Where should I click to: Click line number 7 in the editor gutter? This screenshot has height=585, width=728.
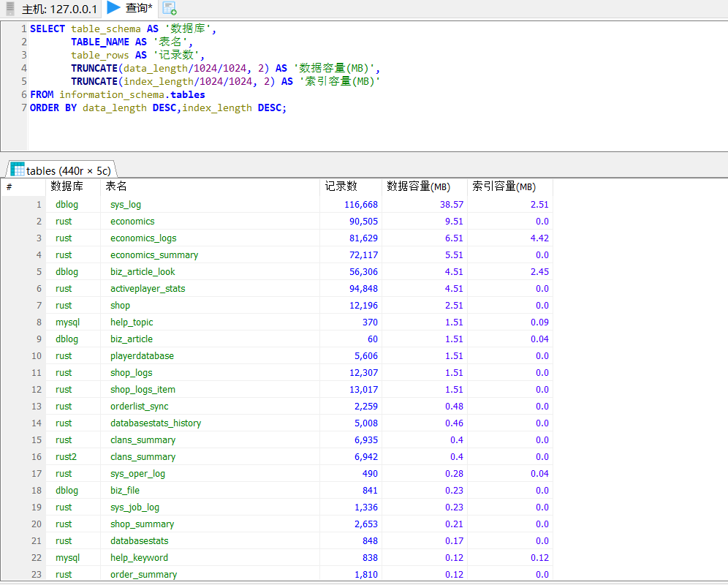23,107
